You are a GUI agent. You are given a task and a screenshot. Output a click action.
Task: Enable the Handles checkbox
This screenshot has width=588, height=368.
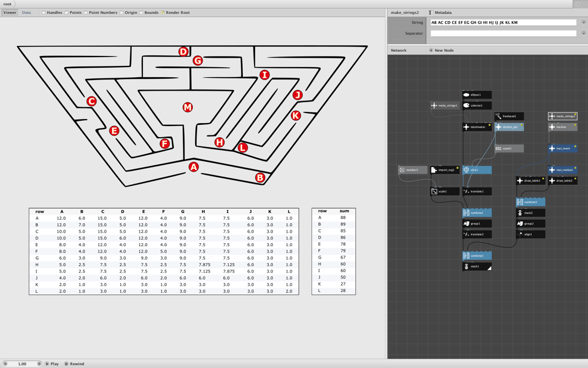click(44, 12)
